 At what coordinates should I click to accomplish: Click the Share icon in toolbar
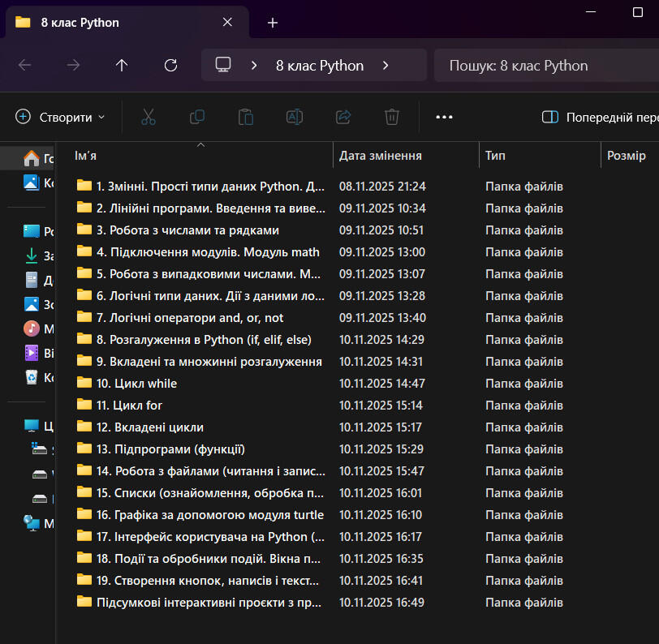[343, 117]
